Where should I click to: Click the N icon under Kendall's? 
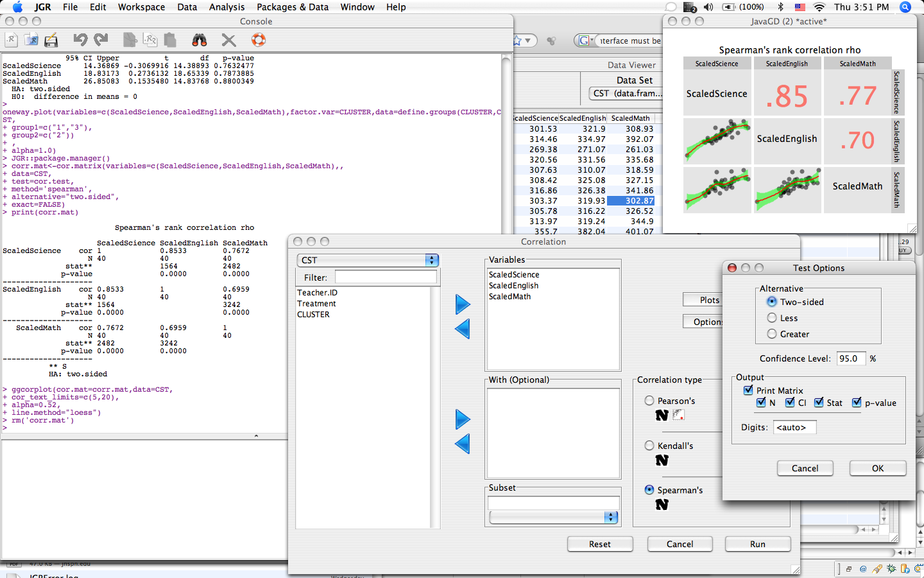(662, 460)
